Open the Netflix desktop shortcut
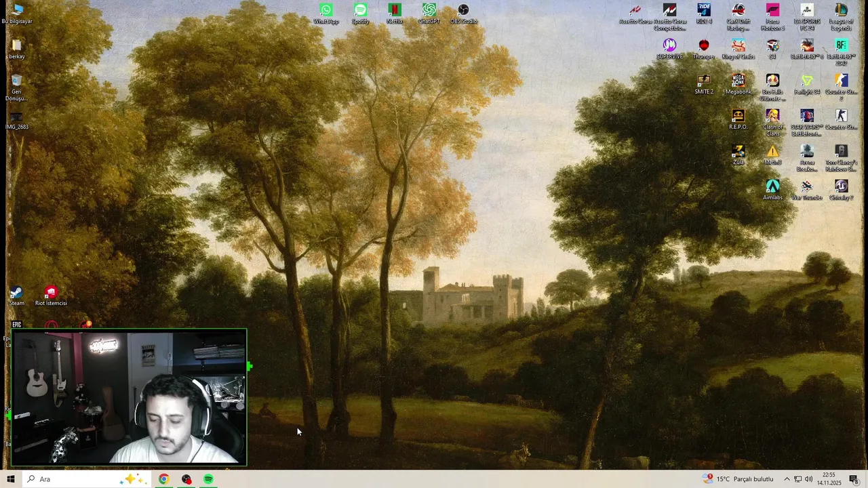 point(395,14)
